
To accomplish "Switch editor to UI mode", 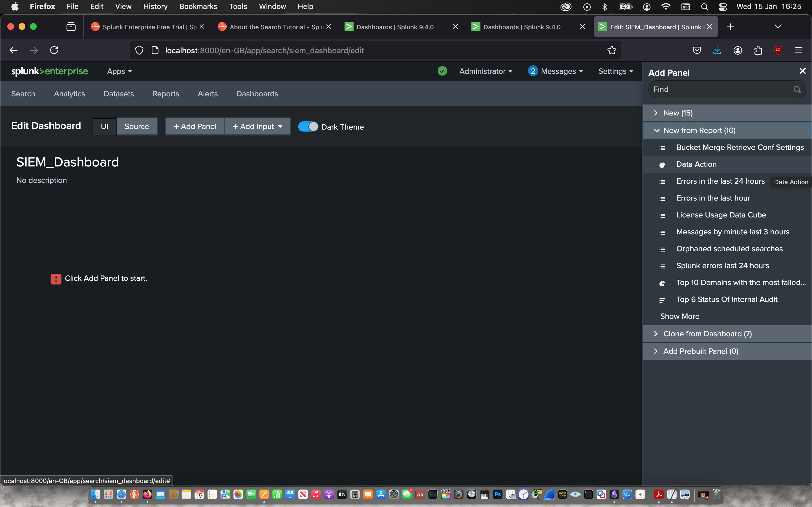I will pyautogui.click(x=104, y=126).
